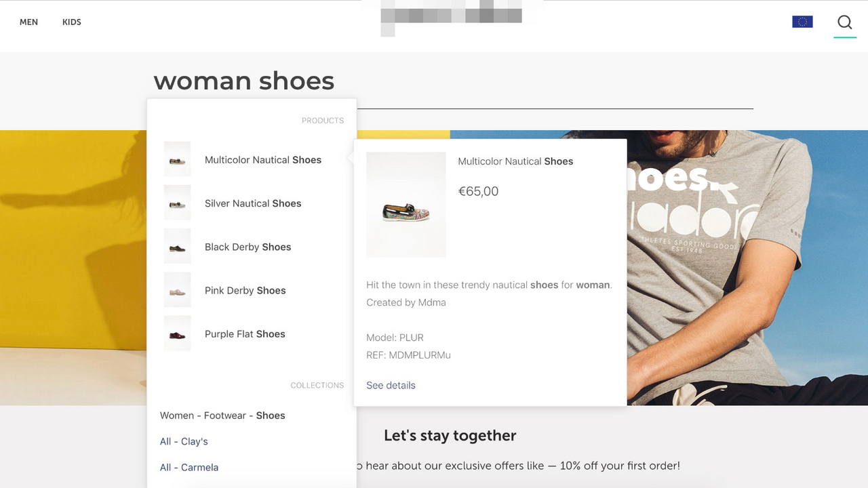Viewport: 868px width, 488px height.
Task: Click the Silver Nautical Shoes thumbnail
Action: (x=177, y=203)
